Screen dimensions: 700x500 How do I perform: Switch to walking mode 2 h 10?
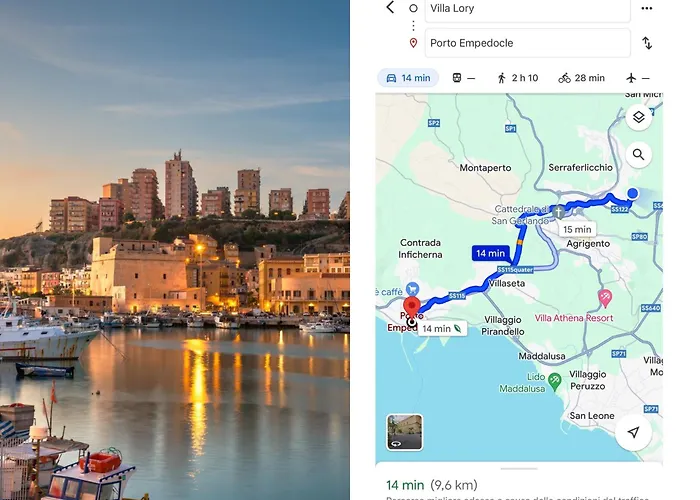517,78
